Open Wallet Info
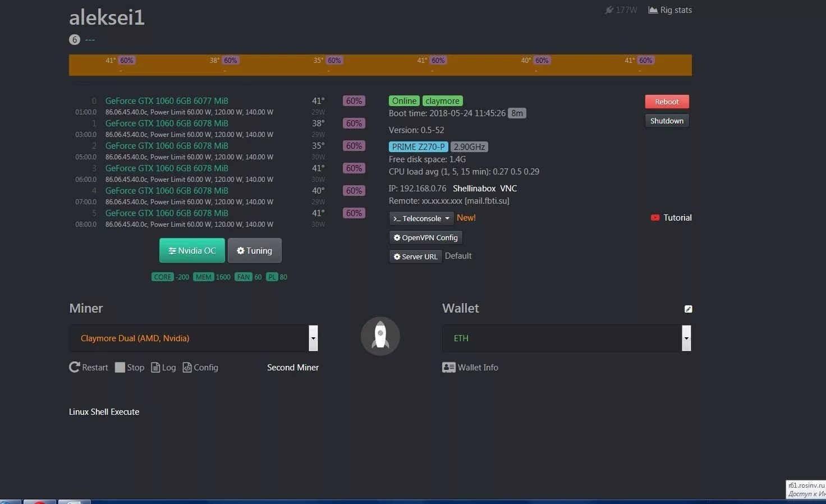Viewport: 826px width, 504px height. pyautogui.click(x=470, y=367)
